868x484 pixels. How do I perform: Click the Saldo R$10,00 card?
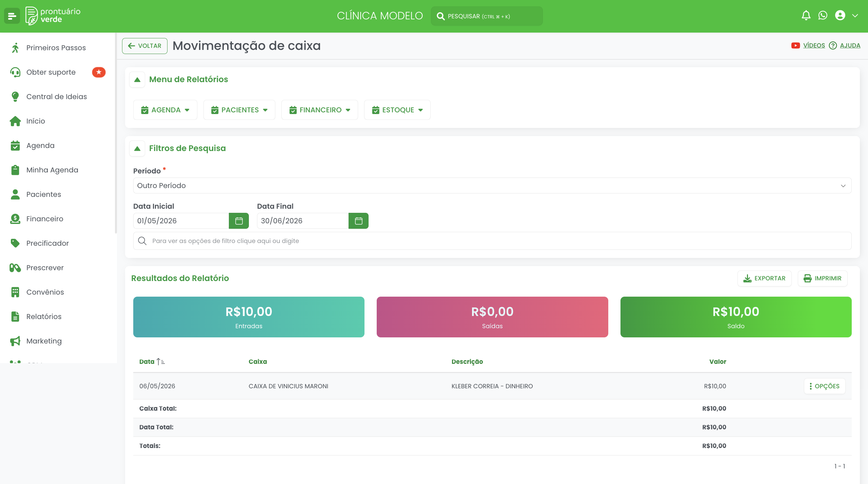(736, 317)
